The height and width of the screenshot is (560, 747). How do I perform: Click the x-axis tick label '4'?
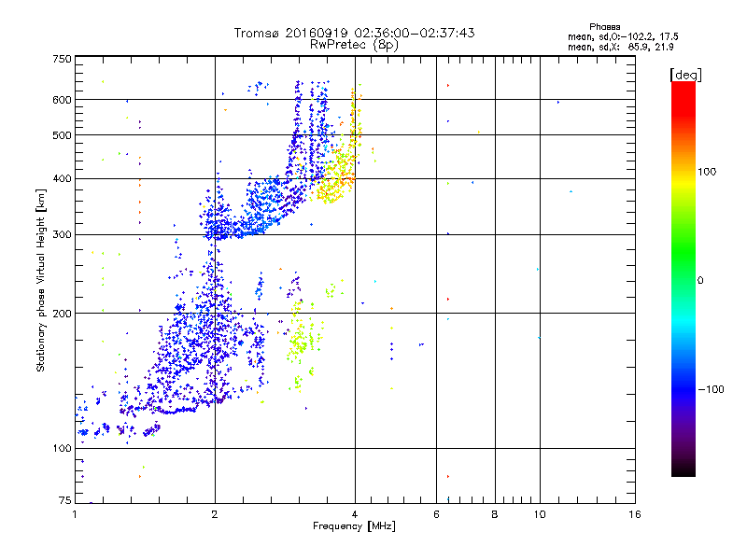click(355, 514)
